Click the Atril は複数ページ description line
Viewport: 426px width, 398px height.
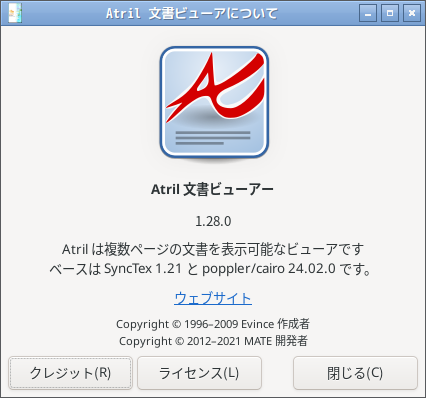point(213,249)
